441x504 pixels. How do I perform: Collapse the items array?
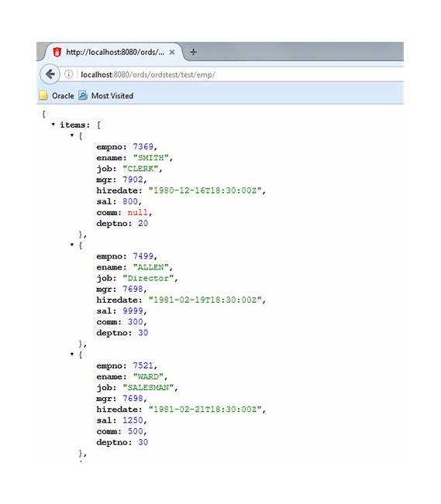(53, 125)
